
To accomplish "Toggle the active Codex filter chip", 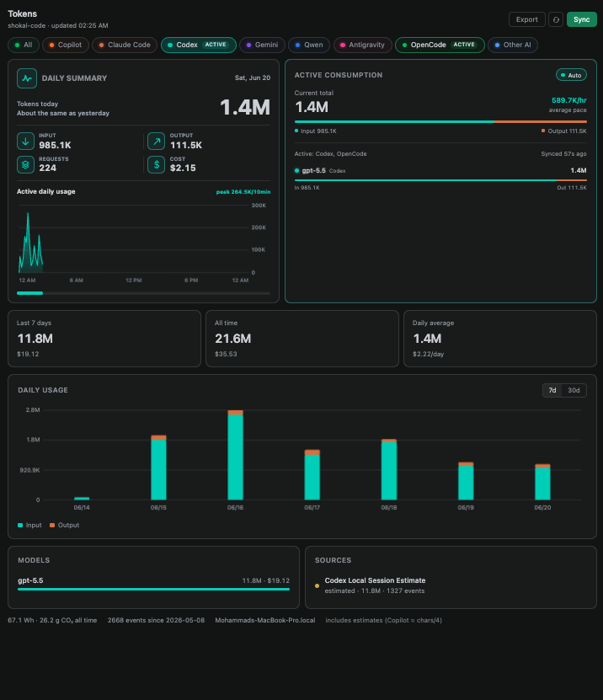I will click(x=199, y=45).
